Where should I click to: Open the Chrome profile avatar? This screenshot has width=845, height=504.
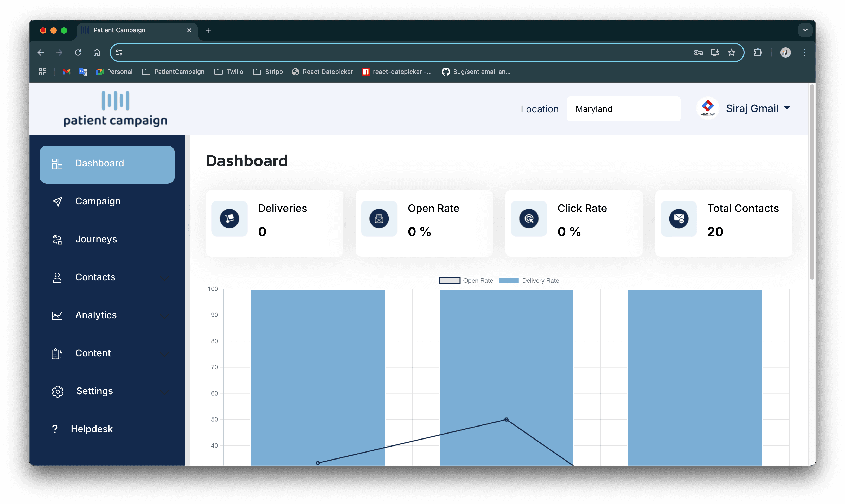(x=785, y=53)
